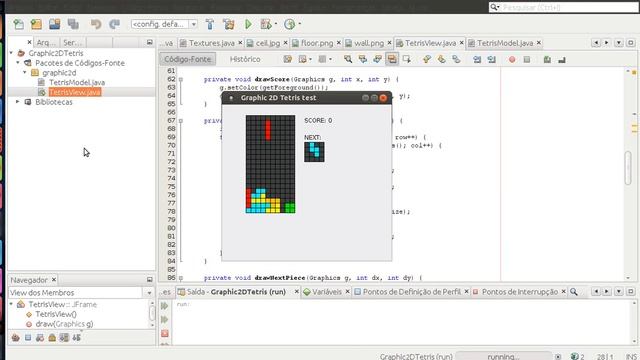Switch to Histórico view
640x360 pixels.
[x=245, y=59]
